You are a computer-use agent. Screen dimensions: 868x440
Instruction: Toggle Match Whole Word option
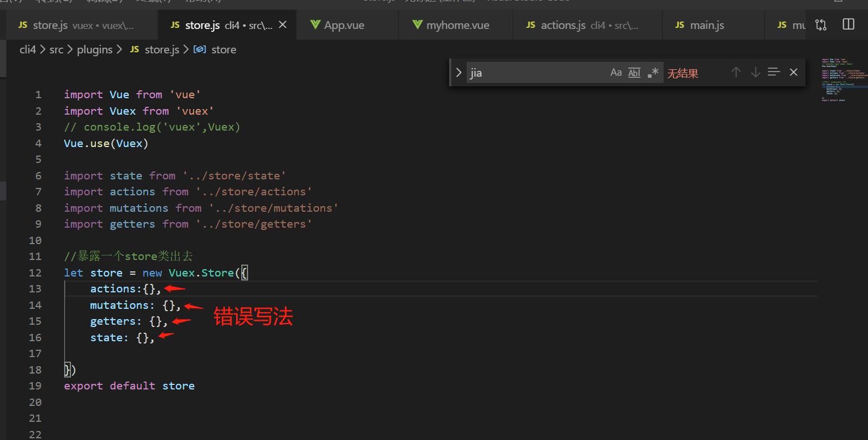pyautogui.click(x=635, y=73)
